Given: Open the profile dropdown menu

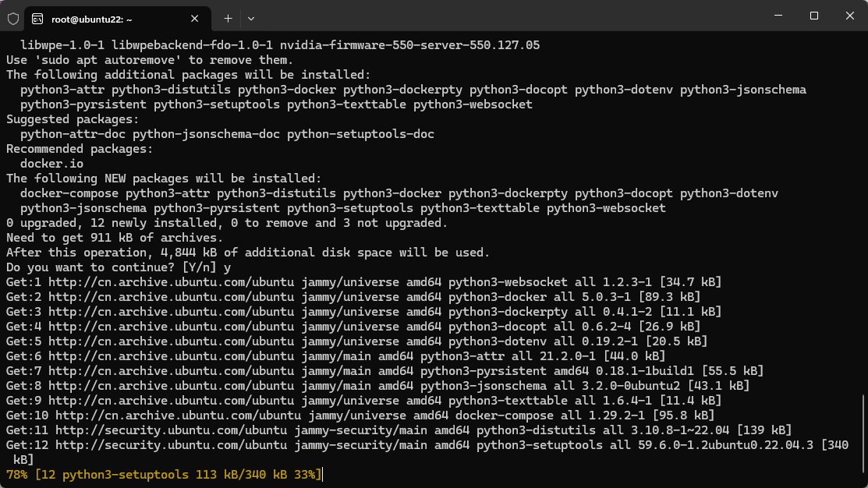Looking at the screenshot, I should 251,19.
